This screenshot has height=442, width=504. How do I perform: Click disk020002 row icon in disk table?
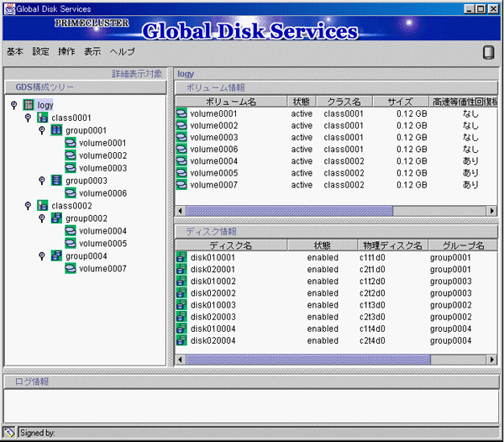click(181, 293)
